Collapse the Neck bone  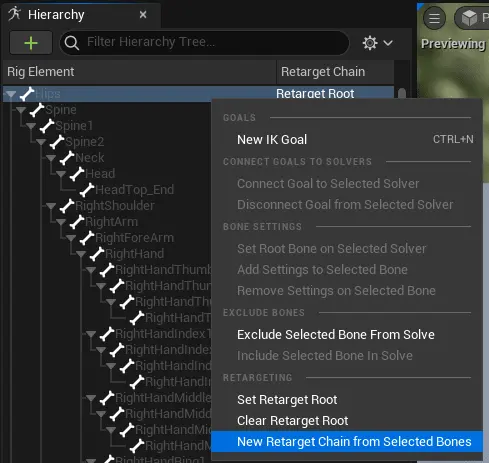[51, 158]
